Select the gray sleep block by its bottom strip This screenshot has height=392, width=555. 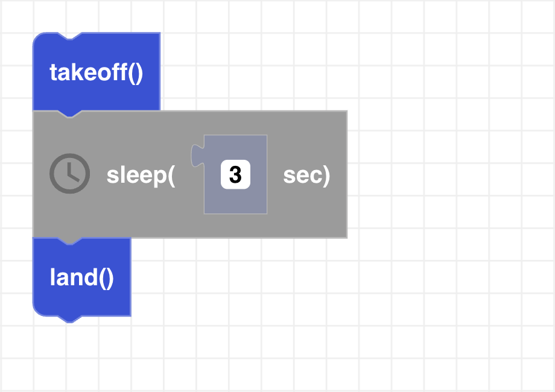click(x=241, y=228)
